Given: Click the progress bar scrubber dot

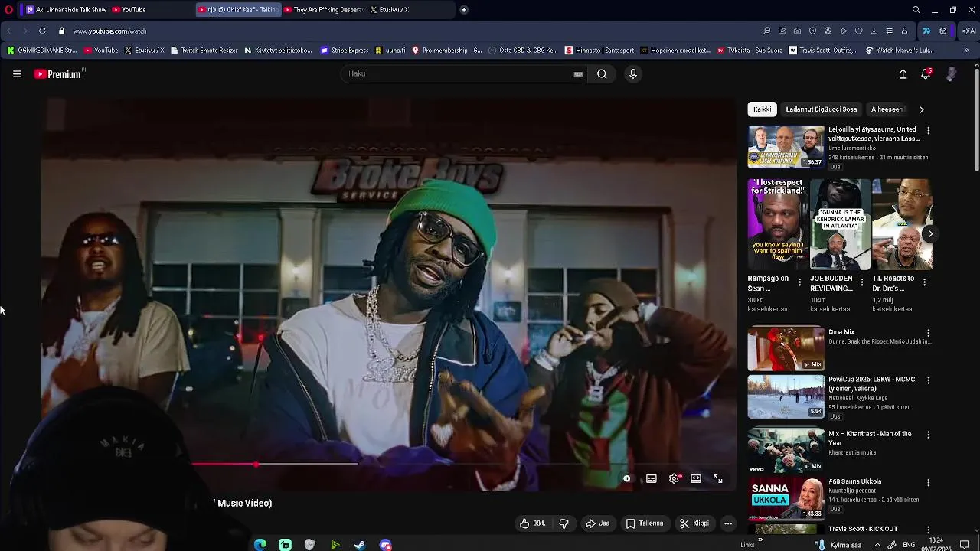Looking at the screenshot, I should click(x=256, y=464).
